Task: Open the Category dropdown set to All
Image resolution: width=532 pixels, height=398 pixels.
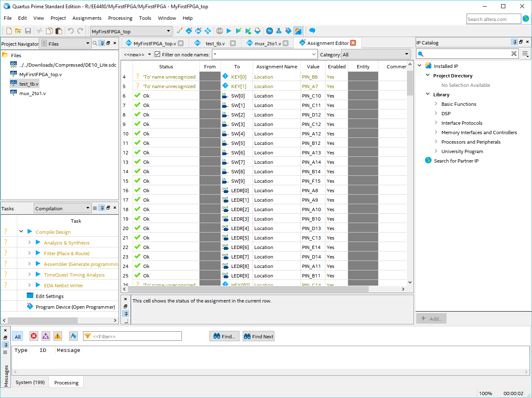Action: [376, 54]
